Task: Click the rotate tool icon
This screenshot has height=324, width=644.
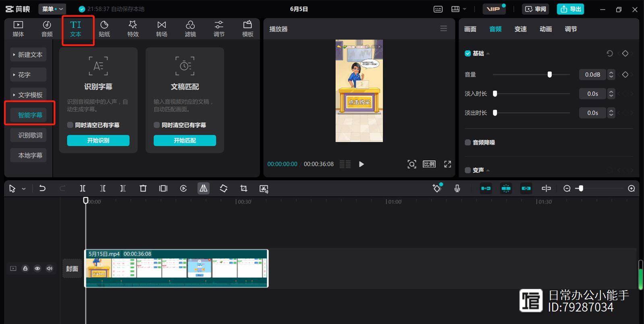Action: (x=223, y=188)
